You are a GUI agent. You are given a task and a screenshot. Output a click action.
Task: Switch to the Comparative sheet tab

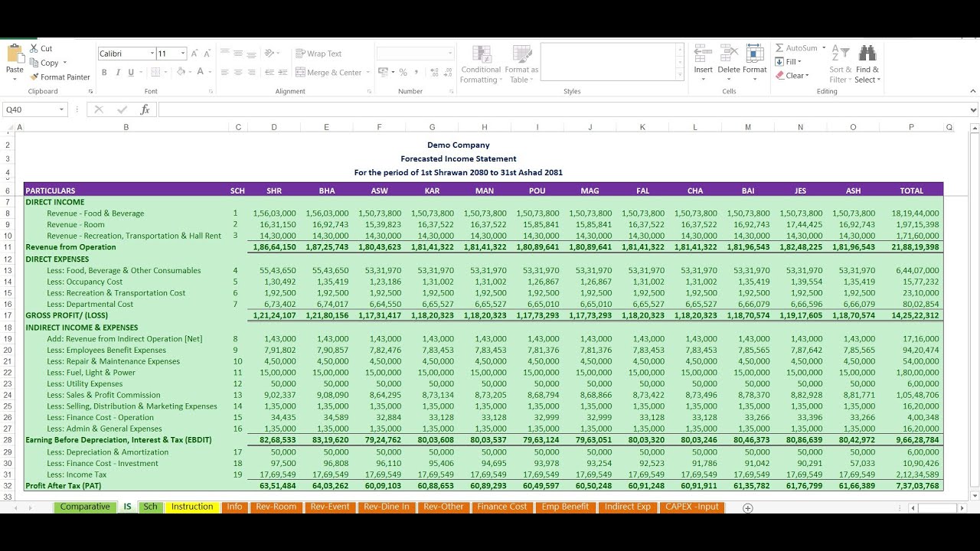point(85,507)
